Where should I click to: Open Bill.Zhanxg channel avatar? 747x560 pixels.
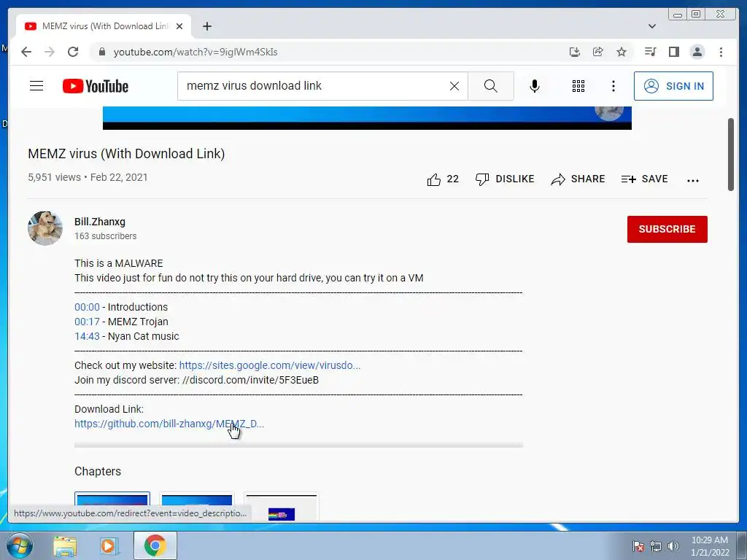[44, 228]
